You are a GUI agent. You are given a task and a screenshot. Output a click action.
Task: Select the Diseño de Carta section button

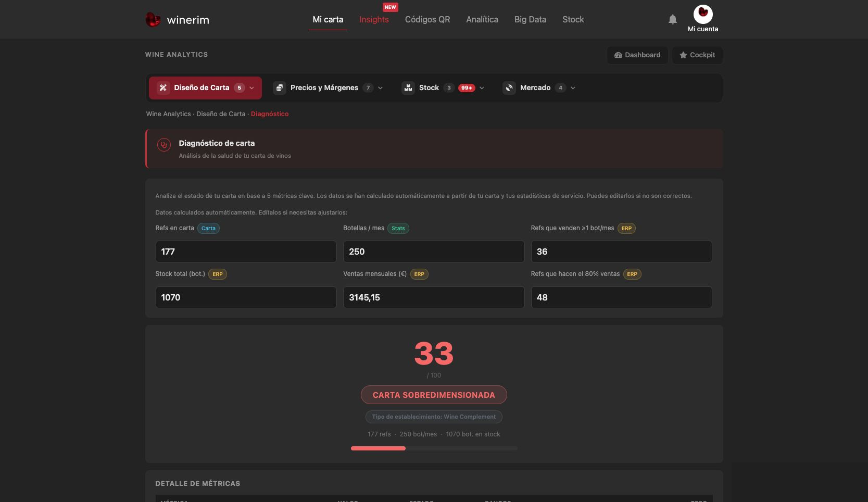pyautogui.click(x=205, y=88)
